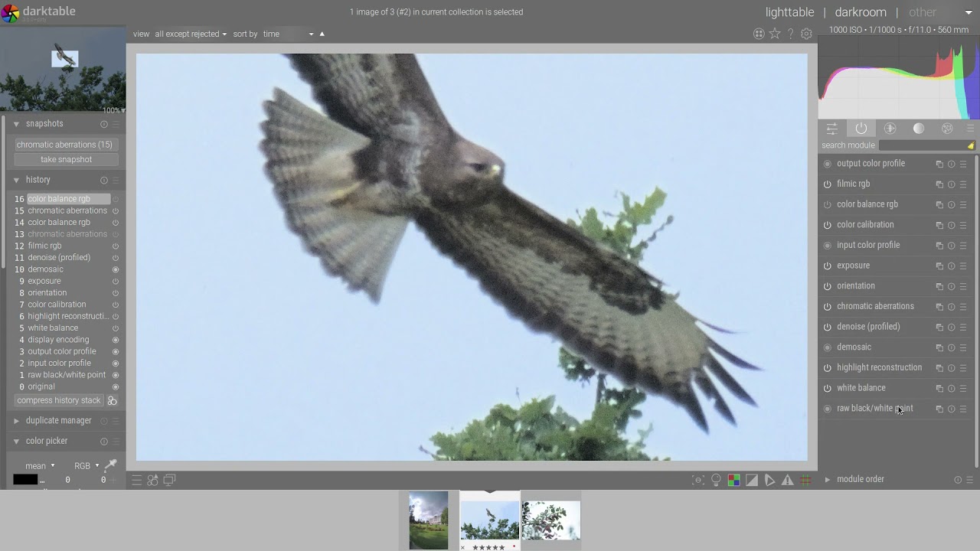980x551 pixels.
Task: Switch off the white balance module
Action: coord(827,388)
